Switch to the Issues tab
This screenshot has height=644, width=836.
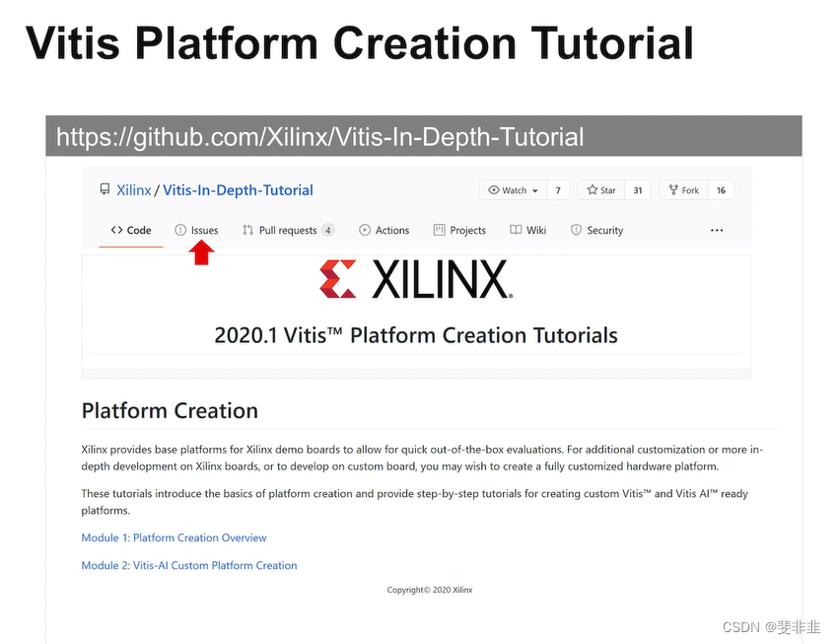point(198,230)
